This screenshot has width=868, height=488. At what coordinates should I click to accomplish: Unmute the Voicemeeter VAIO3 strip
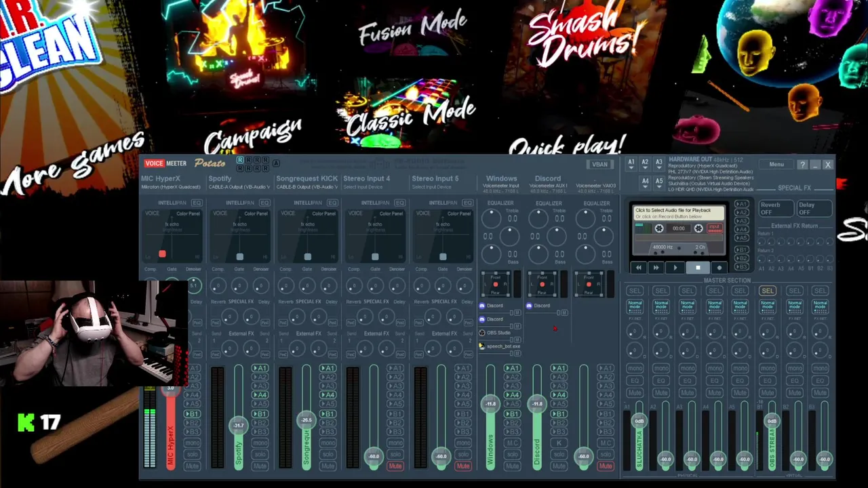(606, 466)
